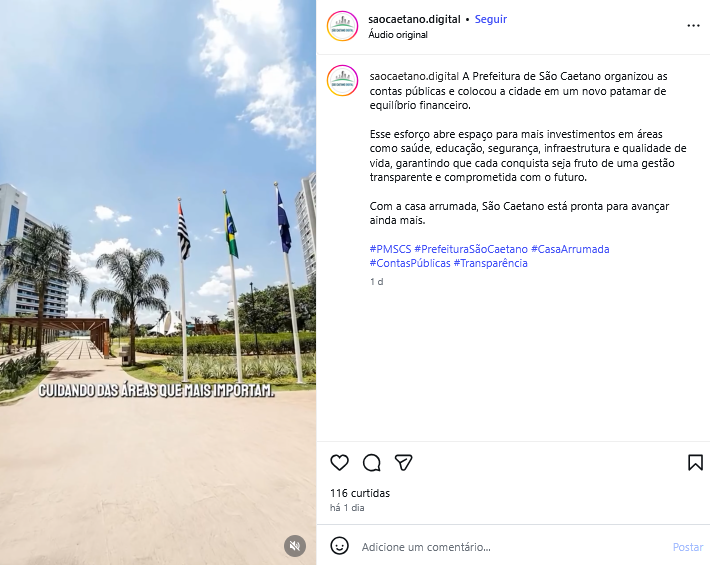
Task: View the 116 curtidas likes list
Action: pos(360,493)
